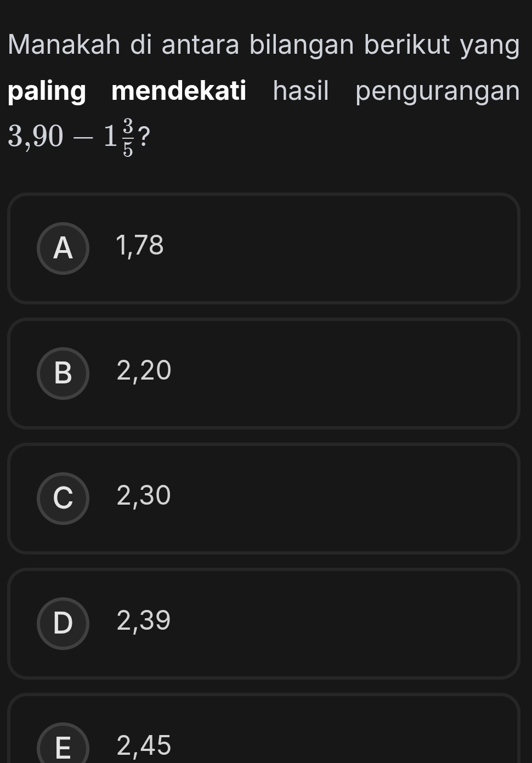Select the circle labeled A

point(63,248)
